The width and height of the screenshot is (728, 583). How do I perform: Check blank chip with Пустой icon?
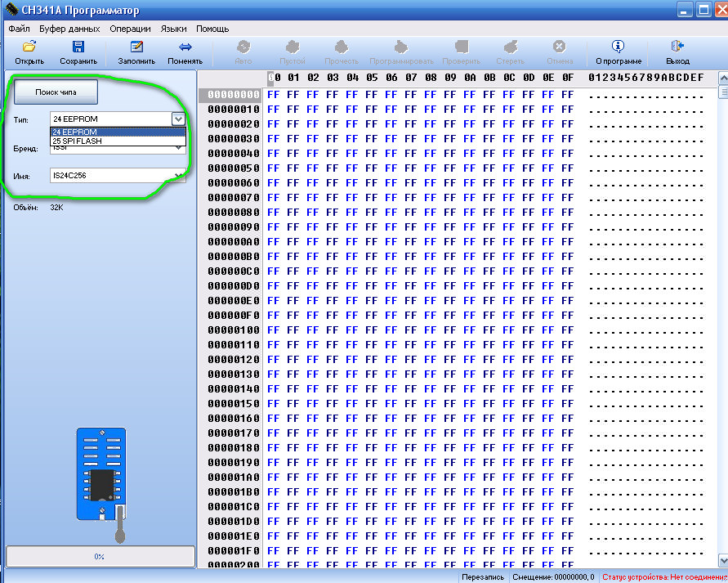pyautogui.click(x=293, y=47)
